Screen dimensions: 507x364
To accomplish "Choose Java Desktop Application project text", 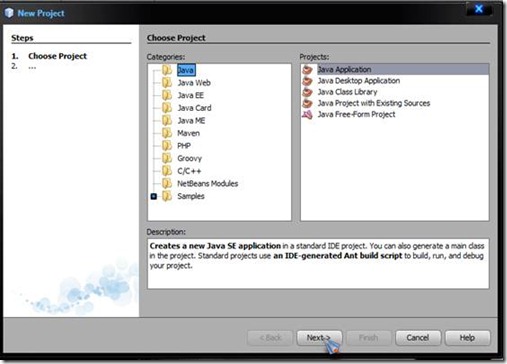I will [359, 81].
